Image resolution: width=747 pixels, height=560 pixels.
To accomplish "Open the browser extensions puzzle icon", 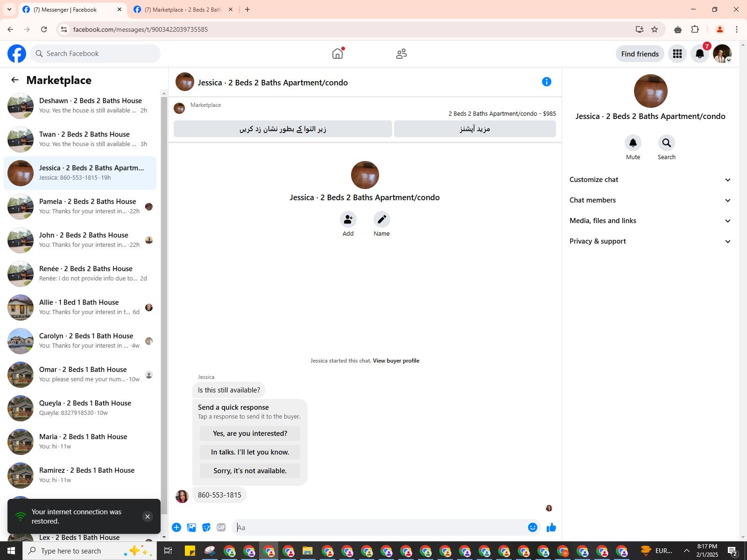I will tap(695, 29).
